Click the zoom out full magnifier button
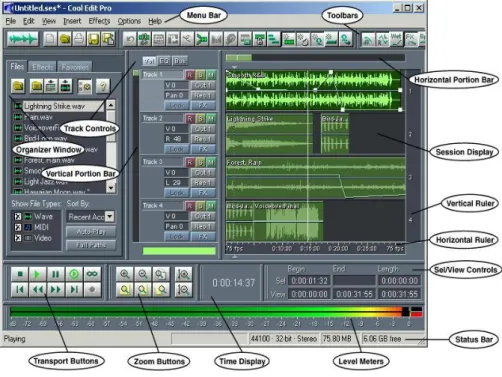The height and width of the screenshot is (377, 502). (x=161, y=274)
